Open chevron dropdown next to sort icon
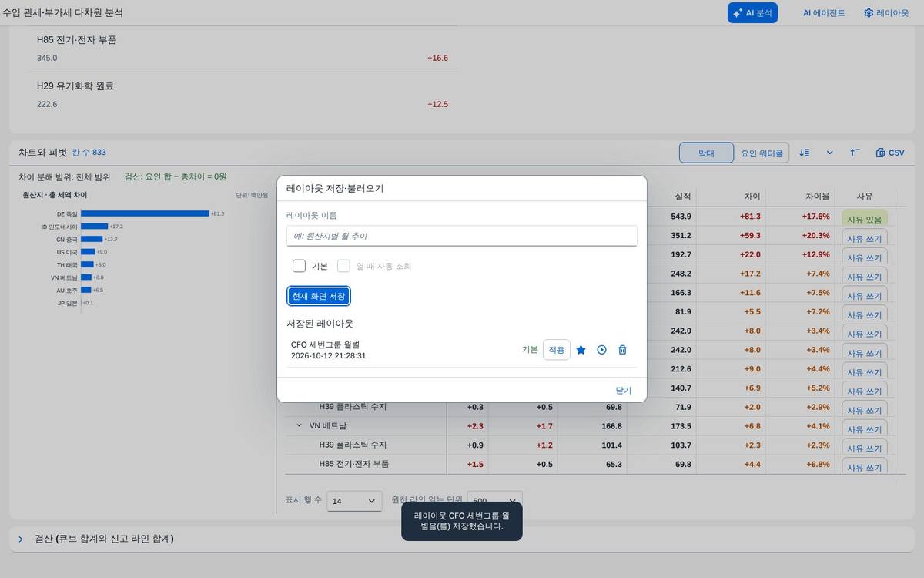Screen dimensions: 924x578 click(830, 153)
